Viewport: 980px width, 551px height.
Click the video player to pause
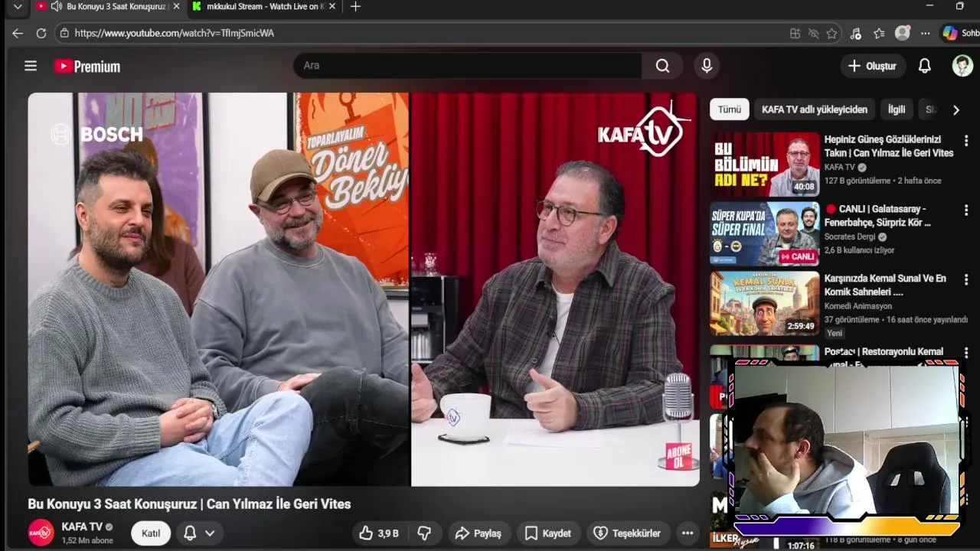tap(364, 289)
